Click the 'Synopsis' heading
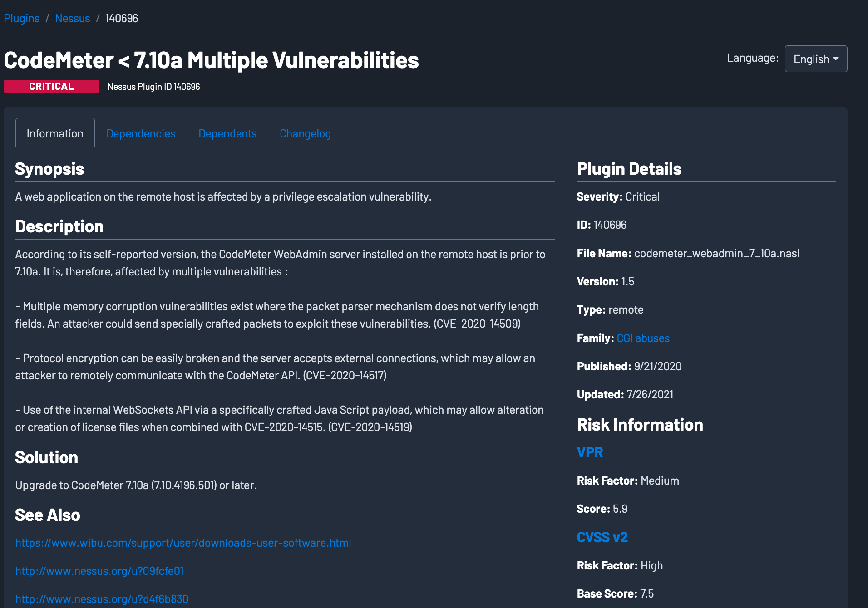868x608 pixels. click(49, 169)
